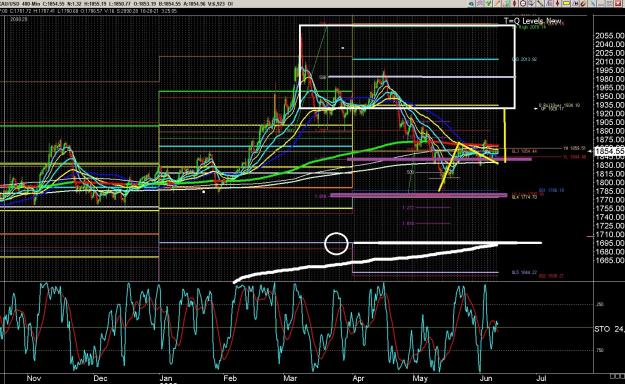Screen dimensions: 625x384
Task: Click the 1935.00 price axis label
Action: pyautogui.click(x=610, y=105)
